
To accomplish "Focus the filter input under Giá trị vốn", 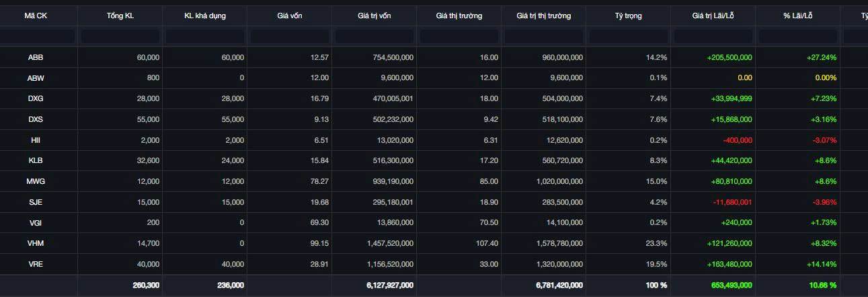I will tap(374, 36).
